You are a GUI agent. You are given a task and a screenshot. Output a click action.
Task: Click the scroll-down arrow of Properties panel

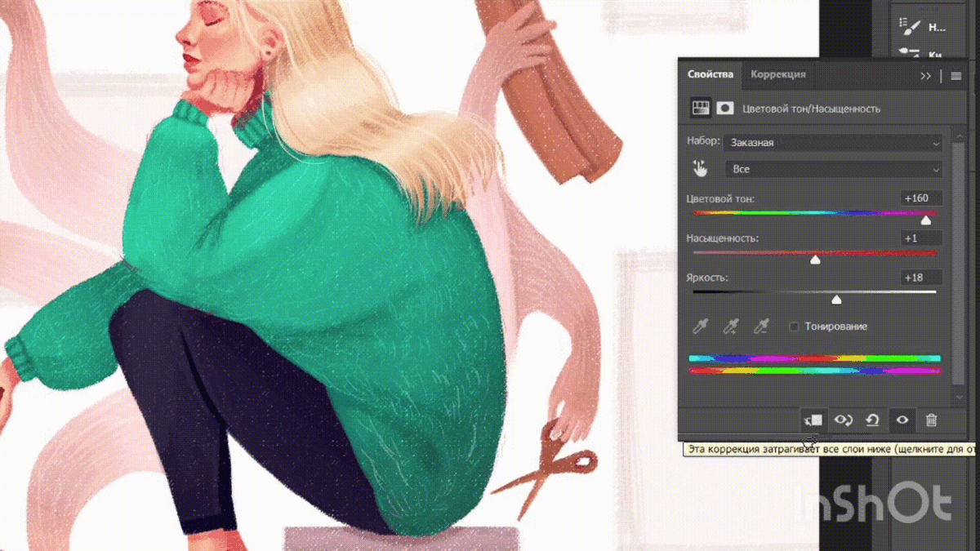click(959, 397)
